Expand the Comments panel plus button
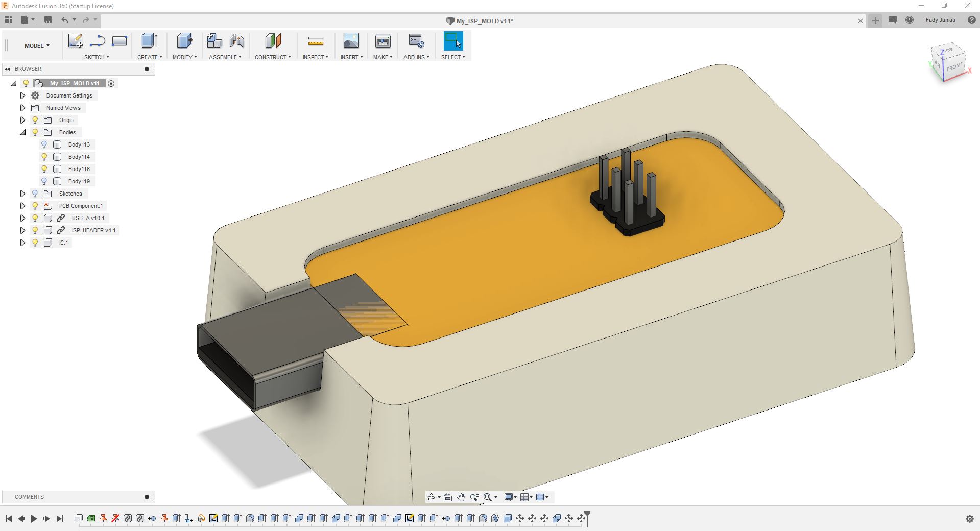The width and height of the screenshot is (980, 531). (x=147, y=497)
